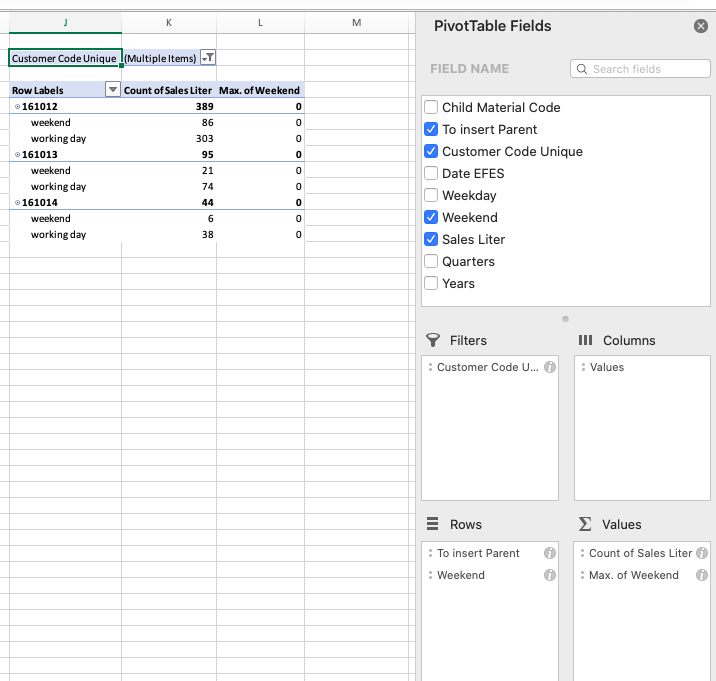
Task: Select Count of Sales Liter in Values area
Action: click(642, 553)
